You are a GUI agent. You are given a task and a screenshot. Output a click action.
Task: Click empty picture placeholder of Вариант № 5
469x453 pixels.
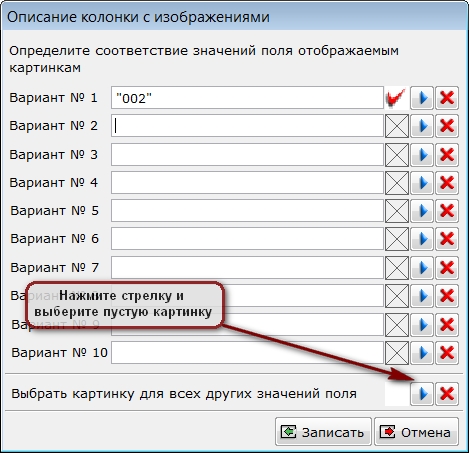coord(397,211)
